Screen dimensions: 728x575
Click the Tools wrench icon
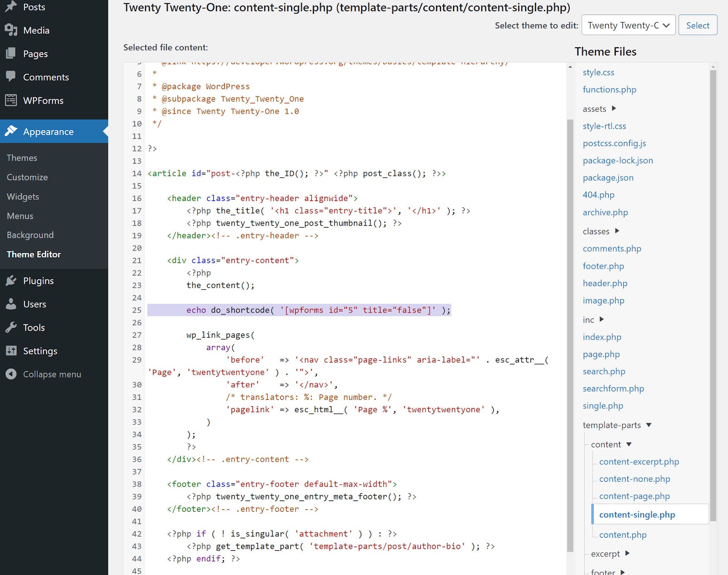pos(11,327)
